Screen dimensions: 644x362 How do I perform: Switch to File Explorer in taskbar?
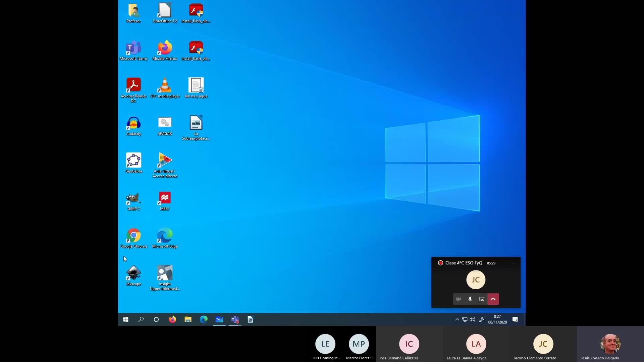[188, 319]
